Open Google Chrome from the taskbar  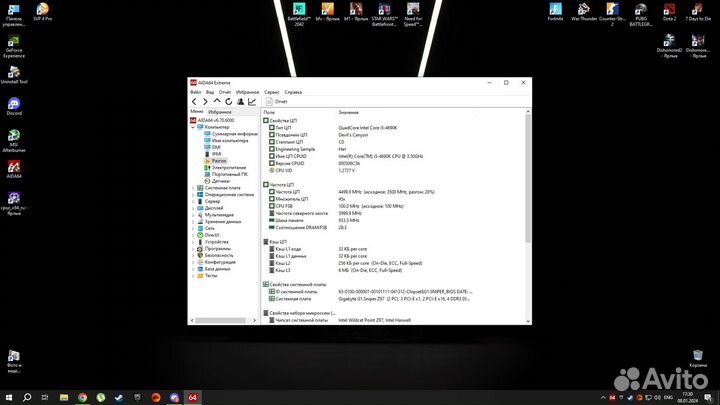(82, 397)
